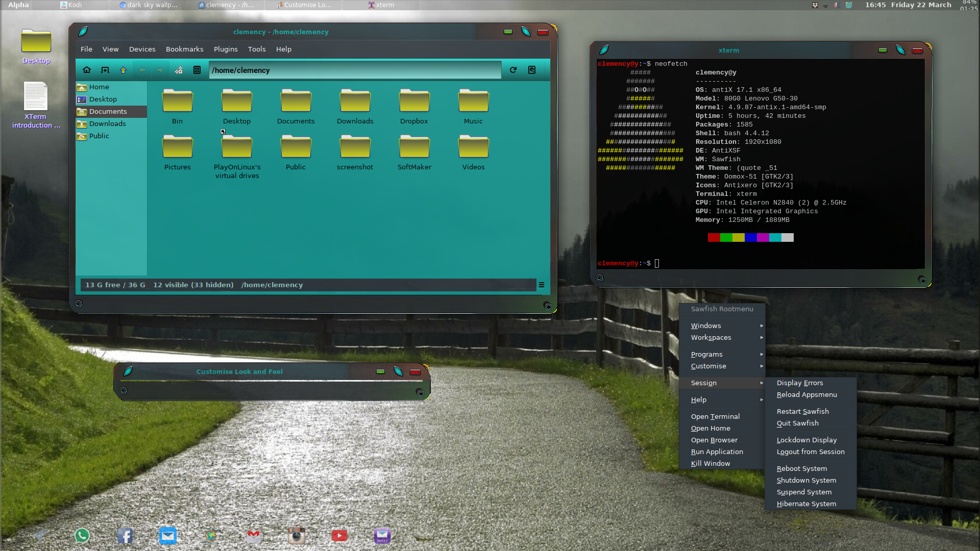Click the new tab icon in file manager toolbar
980x551 pixels.
pyautogui.click(x=105, y=70)
